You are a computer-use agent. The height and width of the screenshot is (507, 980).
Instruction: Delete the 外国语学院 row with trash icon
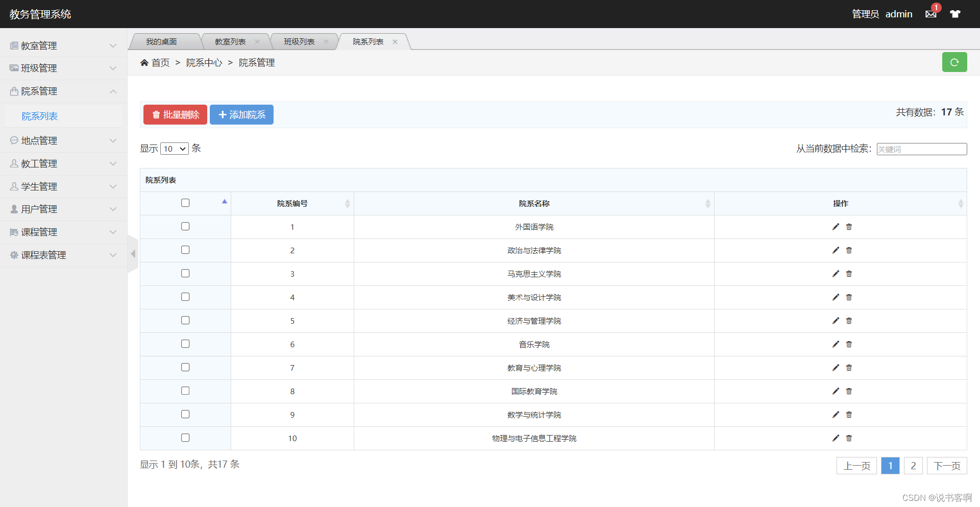click(849, 227)
